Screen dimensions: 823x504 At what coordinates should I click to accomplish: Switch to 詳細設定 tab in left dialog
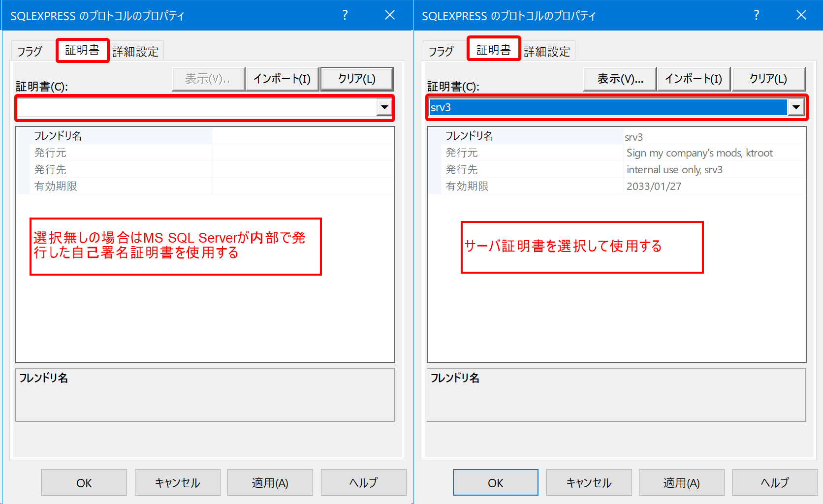(136, 52)
